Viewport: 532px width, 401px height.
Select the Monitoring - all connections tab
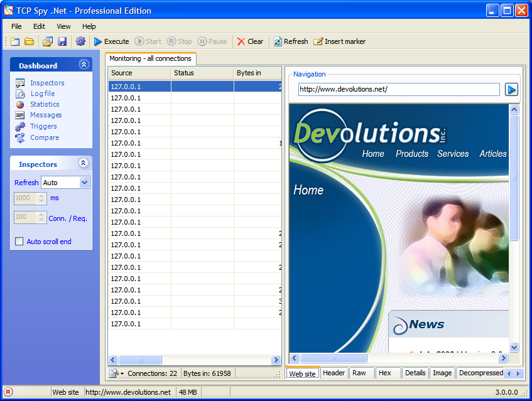pyautogui.click(x=150, y=58)
